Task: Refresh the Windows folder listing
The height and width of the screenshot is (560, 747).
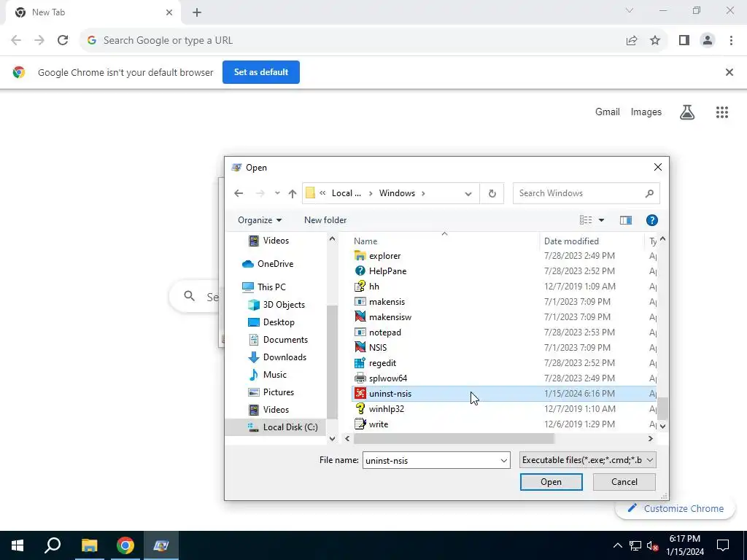Action: (492, 193)
